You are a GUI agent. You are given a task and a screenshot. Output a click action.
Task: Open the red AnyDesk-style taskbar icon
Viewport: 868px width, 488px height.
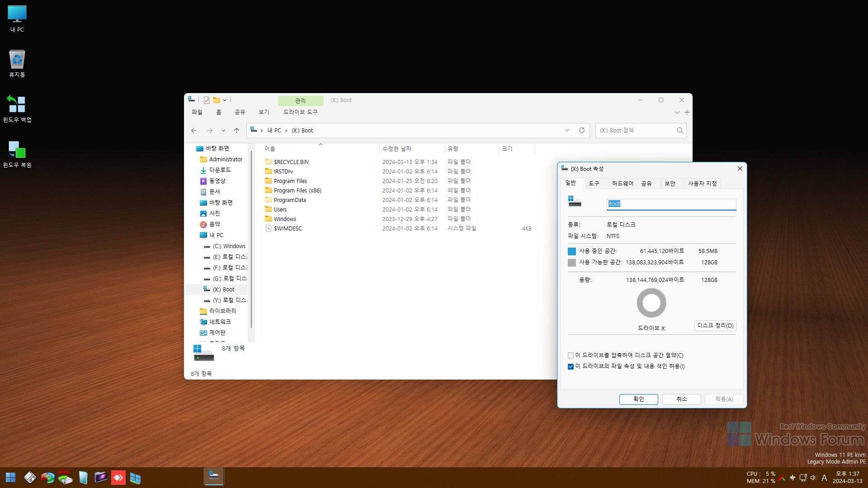118,478
